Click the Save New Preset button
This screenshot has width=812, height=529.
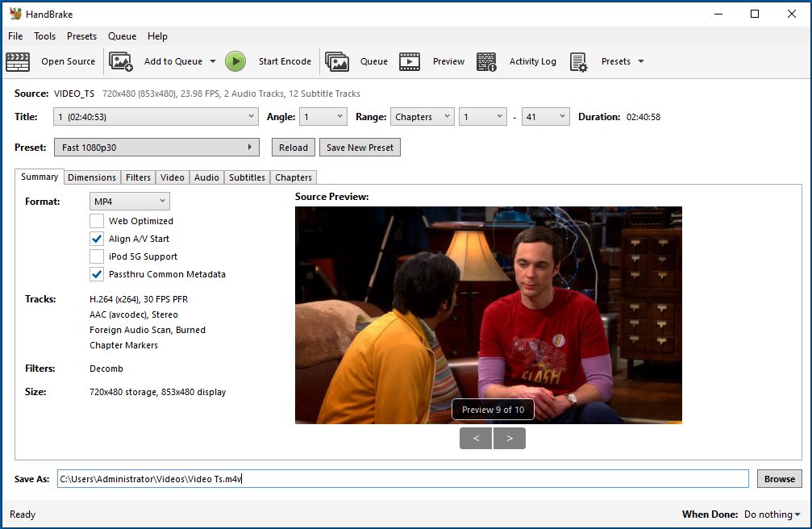tap(360, 148)
